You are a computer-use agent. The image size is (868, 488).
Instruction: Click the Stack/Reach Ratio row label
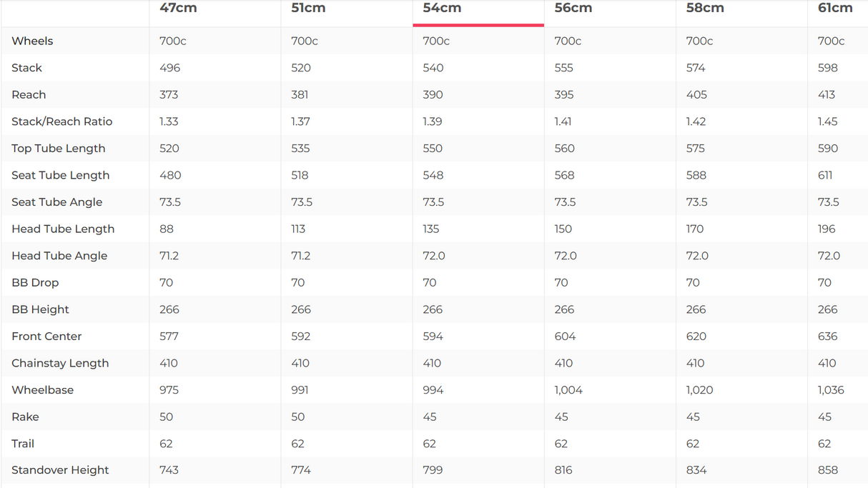[x=62, y=121]
